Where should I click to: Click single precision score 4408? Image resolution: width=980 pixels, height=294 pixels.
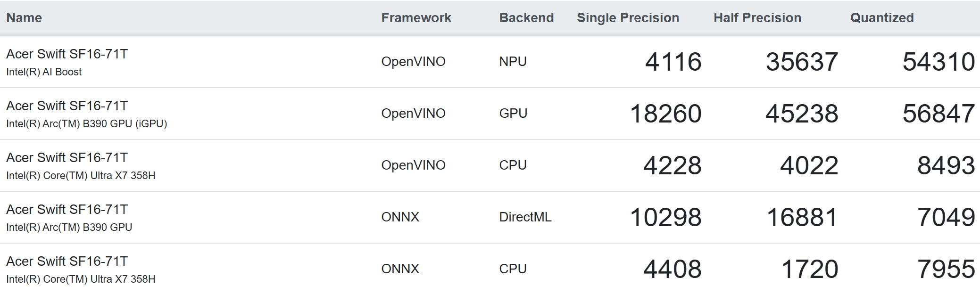(x=672, y=269)
